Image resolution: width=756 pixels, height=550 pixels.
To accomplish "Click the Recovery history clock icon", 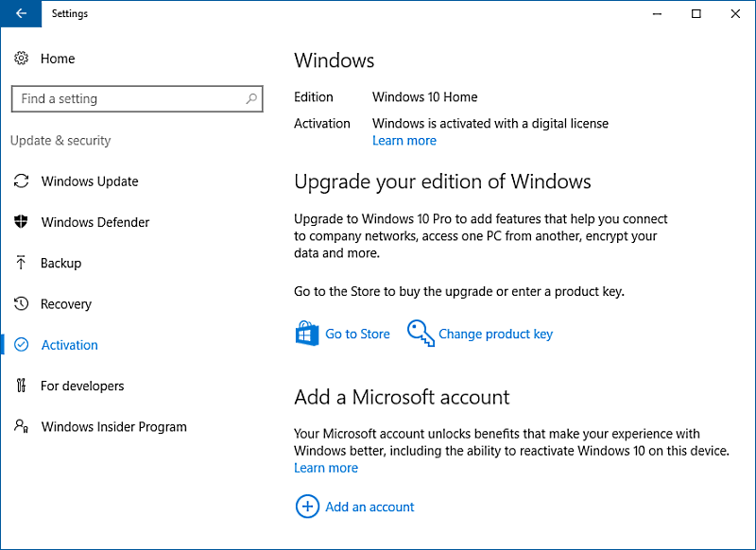I will (x=21, y=304).
